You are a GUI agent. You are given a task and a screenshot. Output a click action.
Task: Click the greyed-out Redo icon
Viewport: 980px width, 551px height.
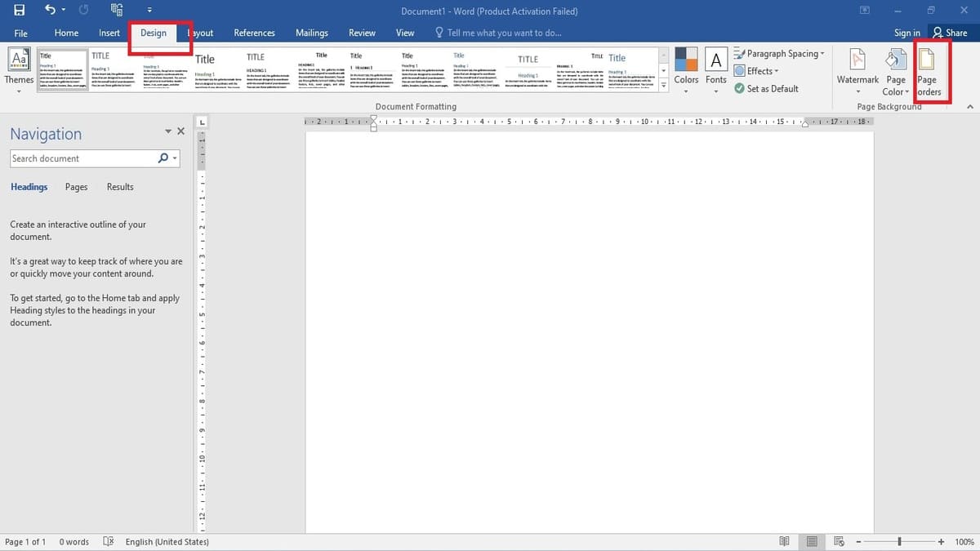(83, 11)
